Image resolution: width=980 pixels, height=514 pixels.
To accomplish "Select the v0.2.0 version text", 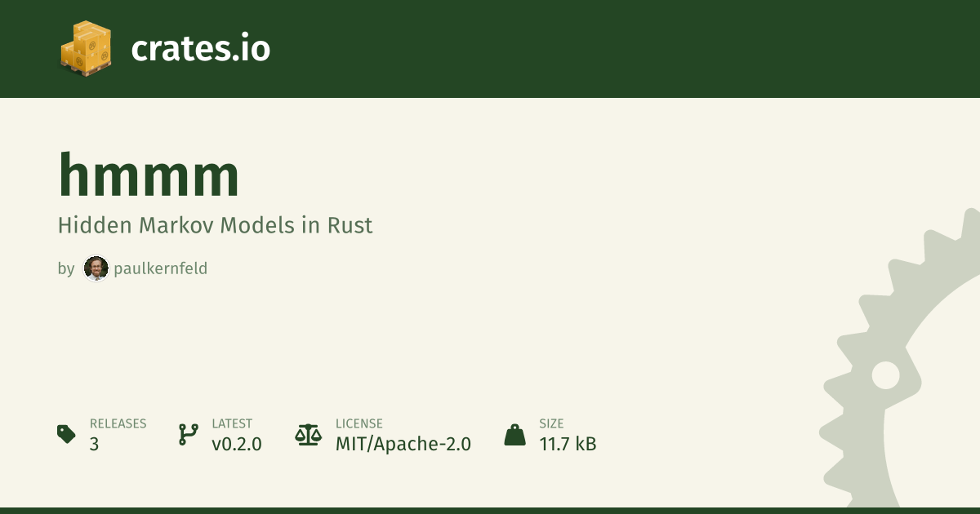I will (x=236, y=445).
